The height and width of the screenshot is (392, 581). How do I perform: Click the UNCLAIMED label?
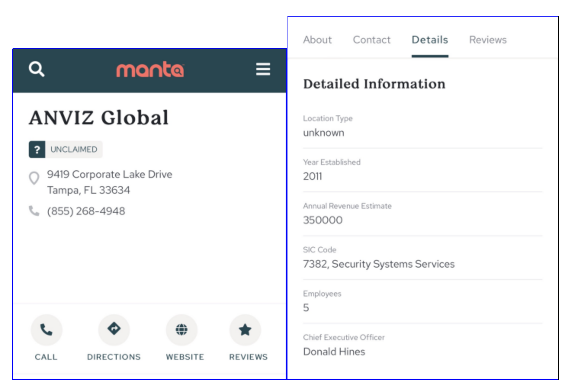click(74, 149)
